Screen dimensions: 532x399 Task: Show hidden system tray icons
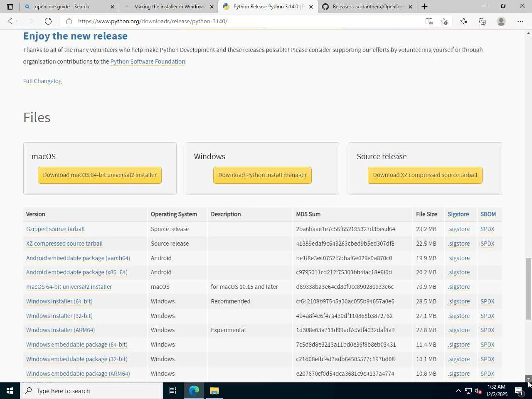click(458, 391)
